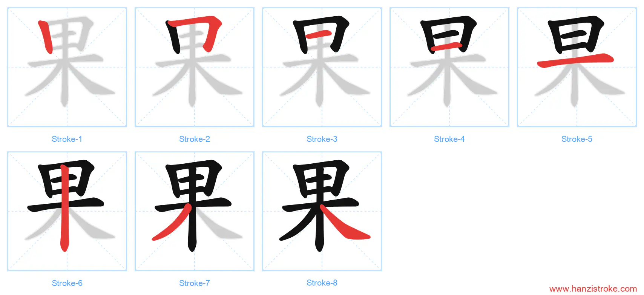Open the Stroke-6 character image
This screenshot has width=644, height=295.
tap(67, 211)
